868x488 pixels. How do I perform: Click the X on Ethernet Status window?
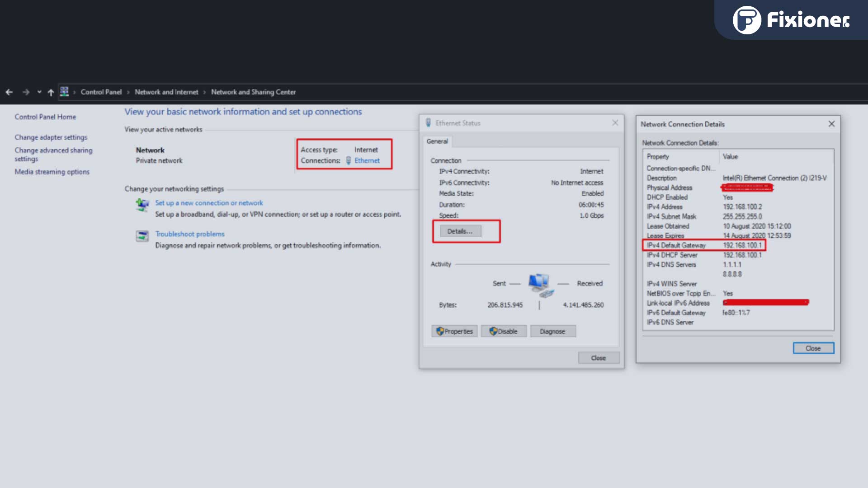(615, 123)
